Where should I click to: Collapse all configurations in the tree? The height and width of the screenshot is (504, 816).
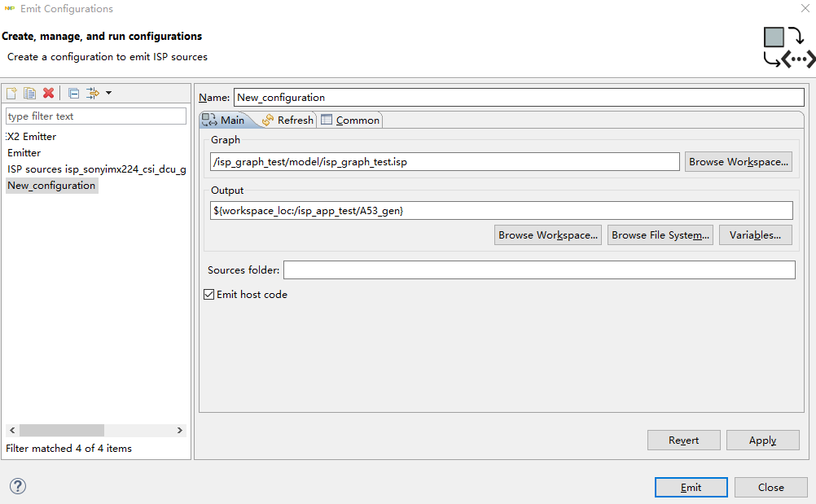click(73, 94)
